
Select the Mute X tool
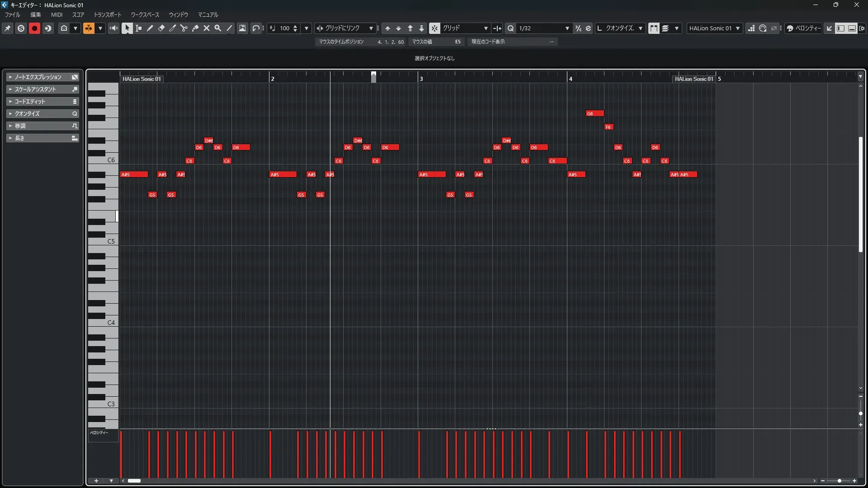pyautogui.click(x=207, y=28)
